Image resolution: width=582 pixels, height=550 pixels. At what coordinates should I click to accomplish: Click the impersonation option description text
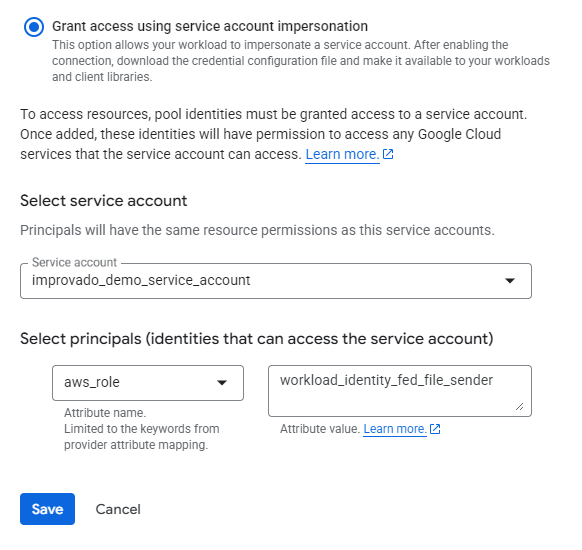pos(301,61)
